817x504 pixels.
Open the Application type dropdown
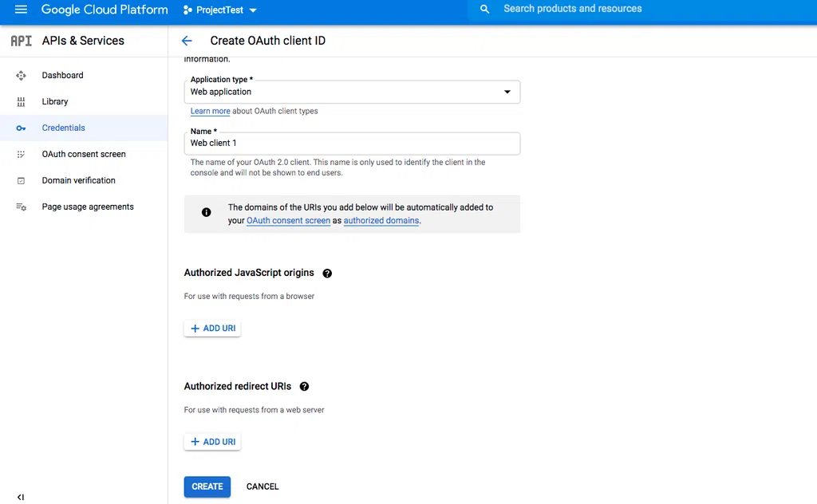(x=352, y=92)
